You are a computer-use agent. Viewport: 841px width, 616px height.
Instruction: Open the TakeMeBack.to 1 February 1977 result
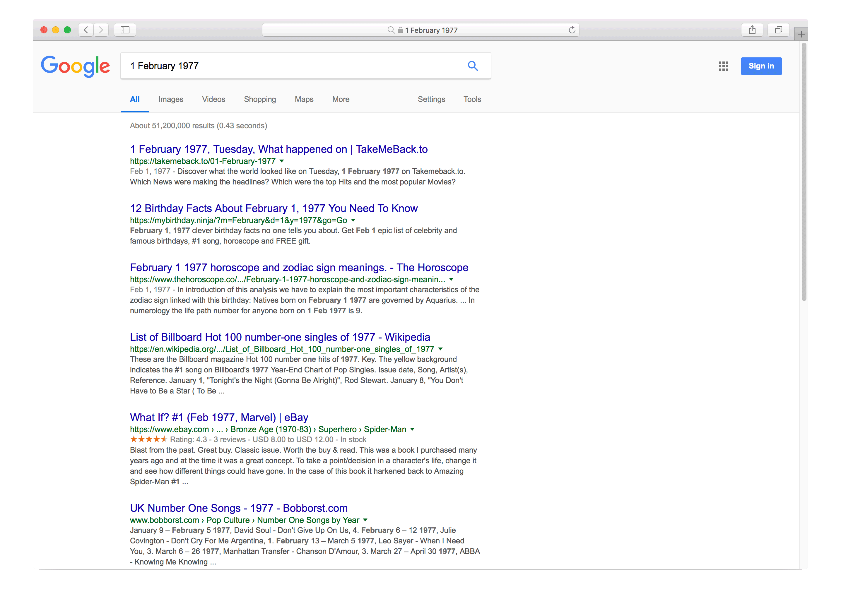(278, 149)
